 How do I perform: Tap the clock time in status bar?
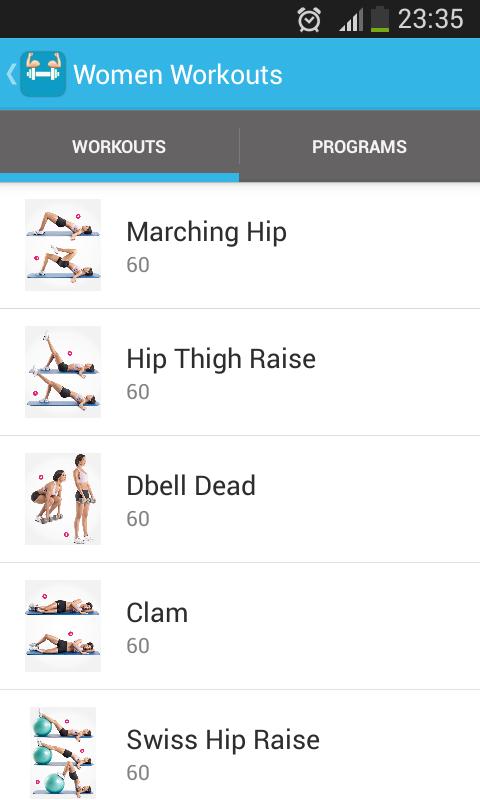pos(431,20)
